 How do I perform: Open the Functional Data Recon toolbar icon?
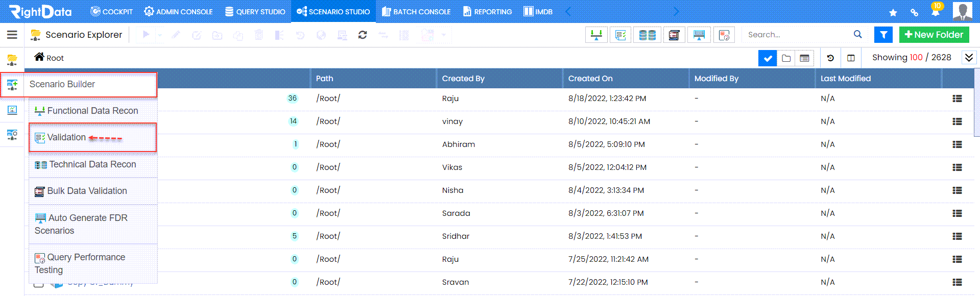click(596, 35)
